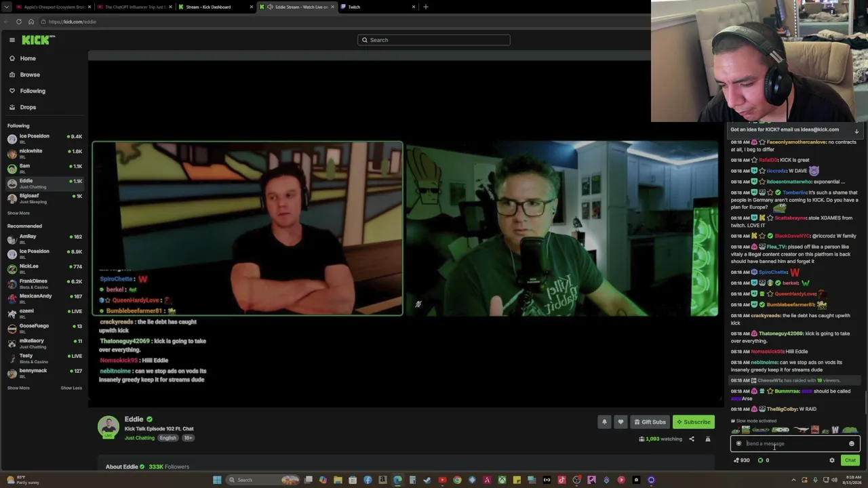Open ozemi's recommended channel

(x=44, y=313)
